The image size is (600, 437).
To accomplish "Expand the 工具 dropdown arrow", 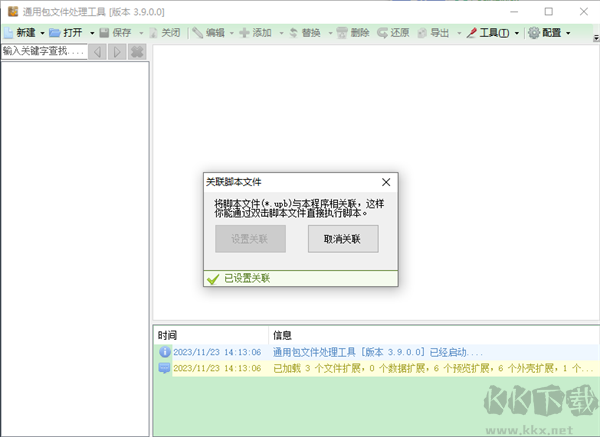I will point(517,33).
